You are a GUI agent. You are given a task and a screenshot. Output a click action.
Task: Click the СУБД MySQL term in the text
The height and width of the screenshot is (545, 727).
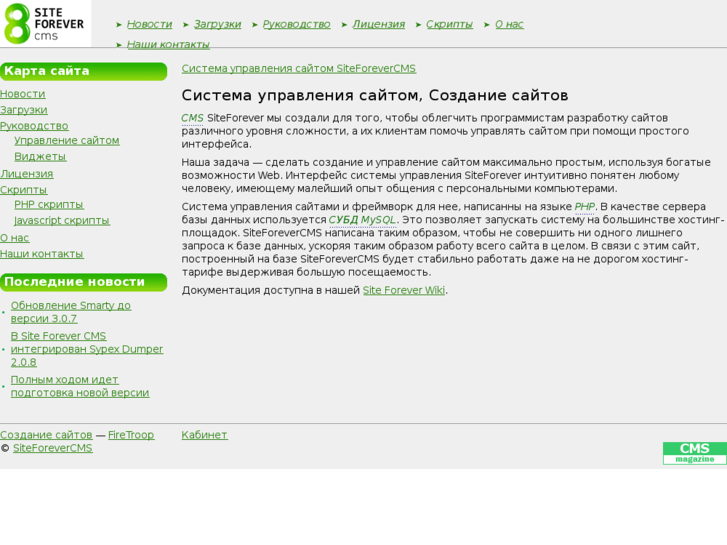pyautogui.click(x=362, y=220)
